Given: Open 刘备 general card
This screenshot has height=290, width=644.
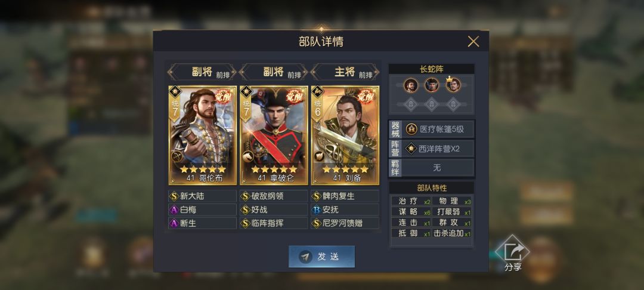Looking at the screenshot, I should (x=345, y=135).
